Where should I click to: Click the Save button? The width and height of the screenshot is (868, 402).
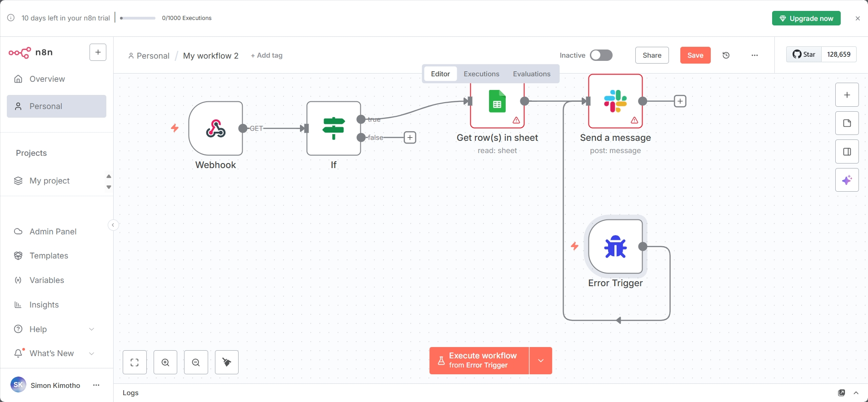click(695, 55)
